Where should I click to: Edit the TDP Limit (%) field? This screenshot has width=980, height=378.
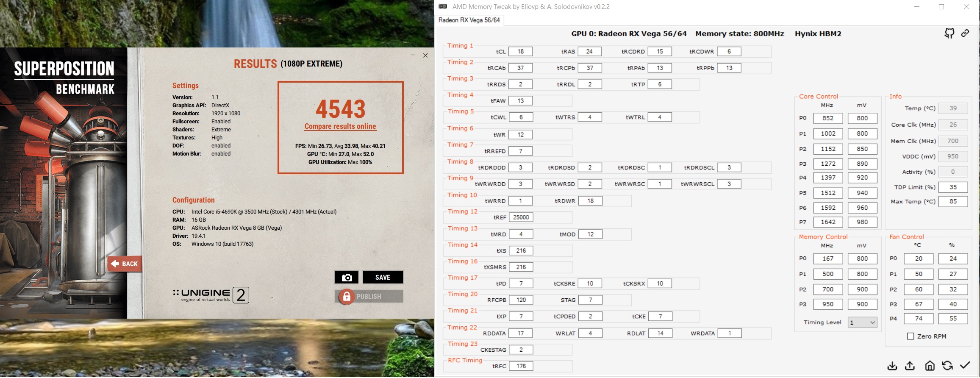(x=953, y=187)
